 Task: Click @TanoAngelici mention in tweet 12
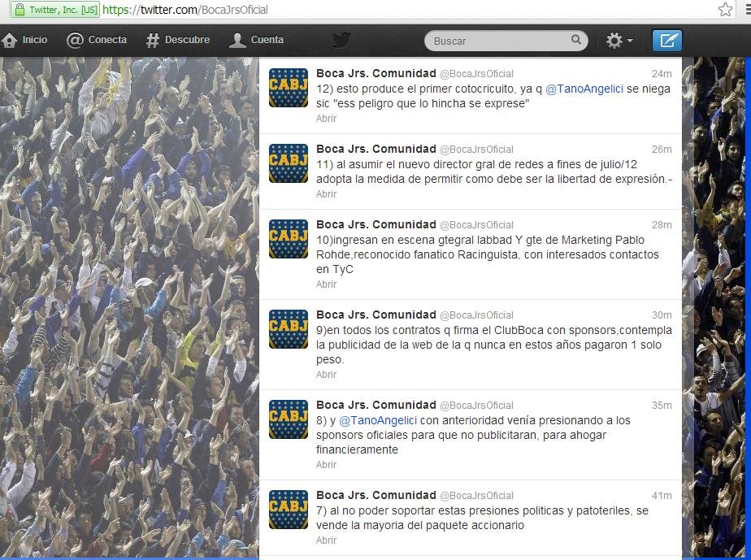[584, 89]
